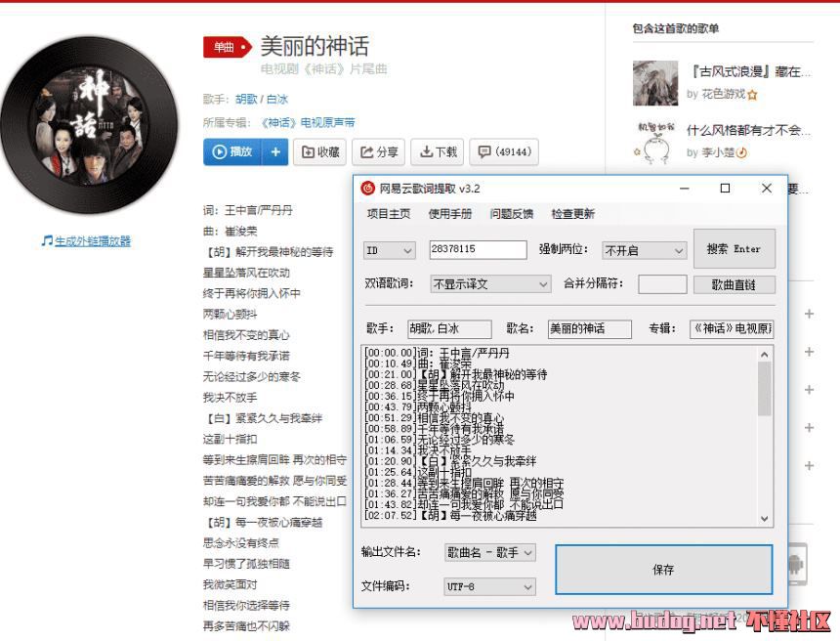Expand the ID search type dropdown
Viewport: 840px width, 641px height.
click(x=389, y=250)
